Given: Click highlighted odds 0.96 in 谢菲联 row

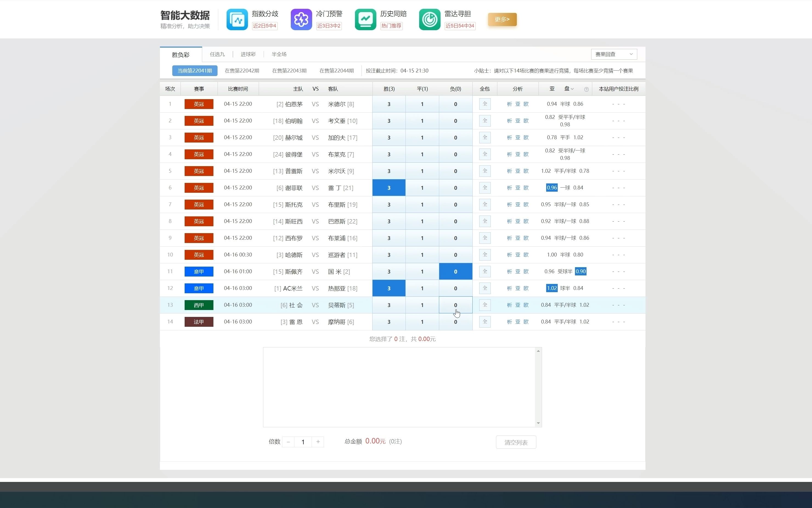Looking at the screenshot, I should (x=552, y=188).
